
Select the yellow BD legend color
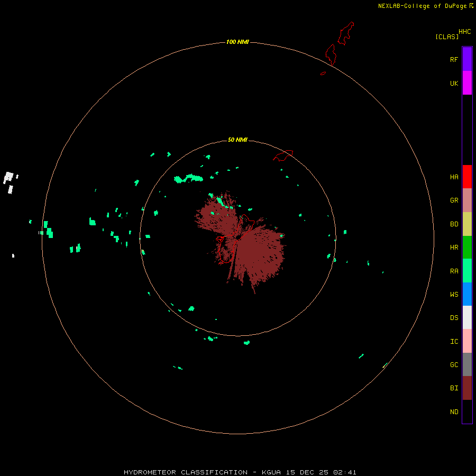point(467,224)
